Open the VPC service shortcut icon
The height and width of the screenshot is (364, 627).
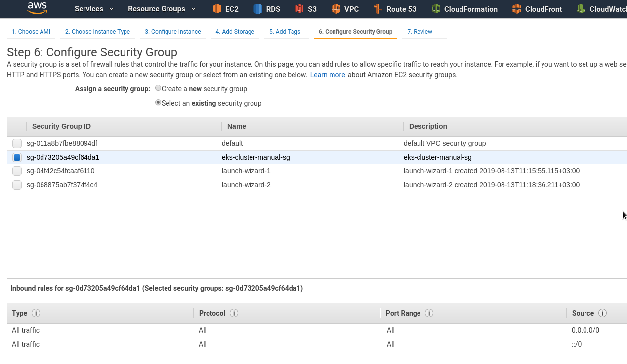pos(336,9)
